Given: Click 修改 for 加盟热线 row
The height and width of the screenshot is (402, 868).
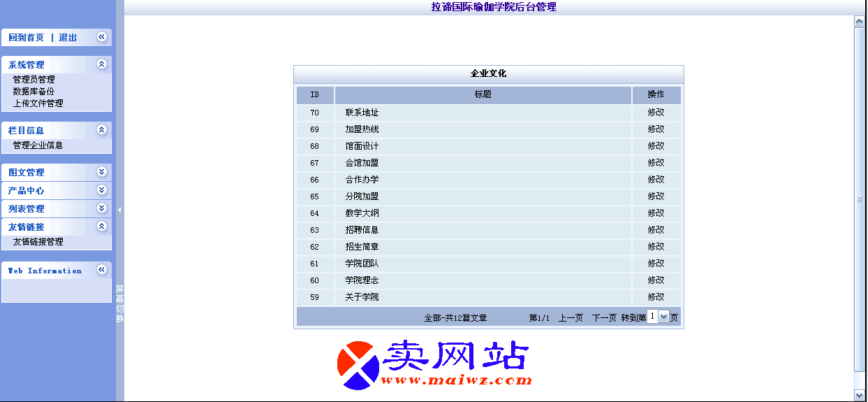Looking at the screenshot, I should coord(656,129).
